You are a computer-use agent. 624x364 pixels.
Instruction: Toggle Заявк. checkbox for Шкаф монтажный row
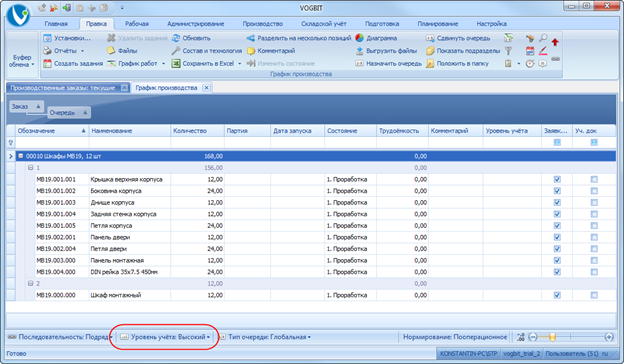point(557,295)
